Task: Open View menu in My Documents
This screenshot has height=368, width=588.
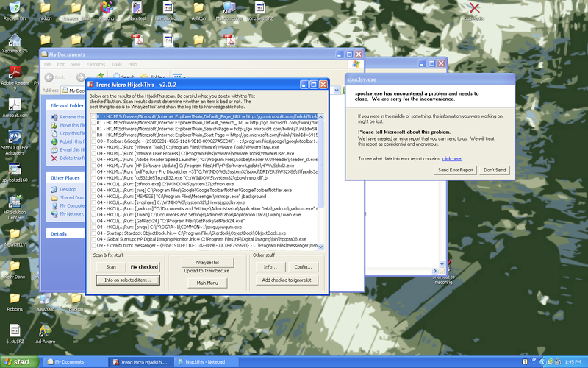Action: (x=76, y=64)
